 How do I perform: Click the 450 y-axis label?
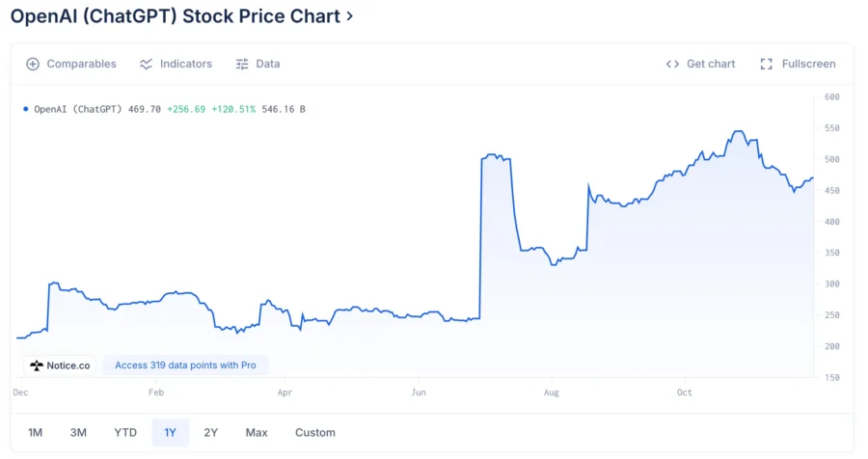[832, 191]
